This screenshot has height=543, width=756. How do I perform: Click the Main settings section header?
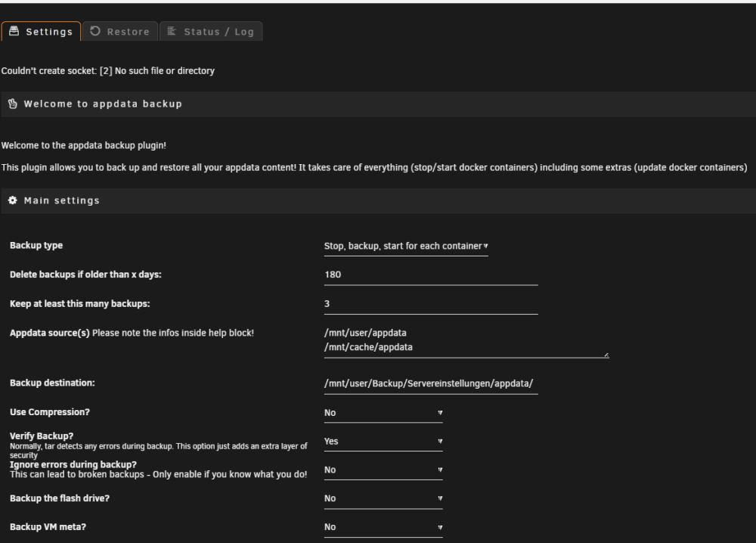[x=379, y=200]
